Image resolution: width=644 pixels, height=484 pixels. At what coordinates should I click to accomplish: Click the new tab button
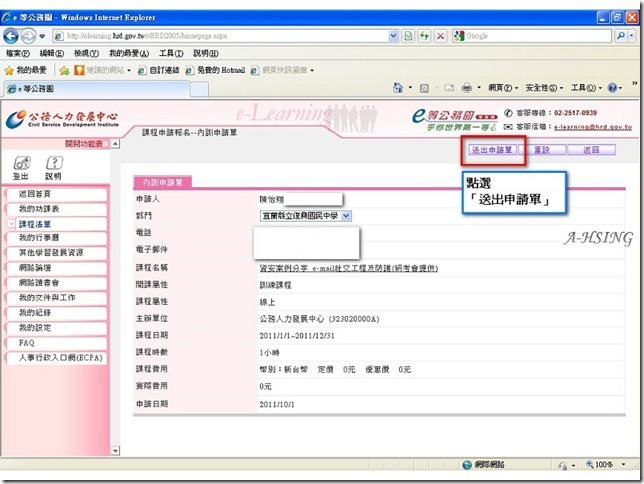[200, 89]
